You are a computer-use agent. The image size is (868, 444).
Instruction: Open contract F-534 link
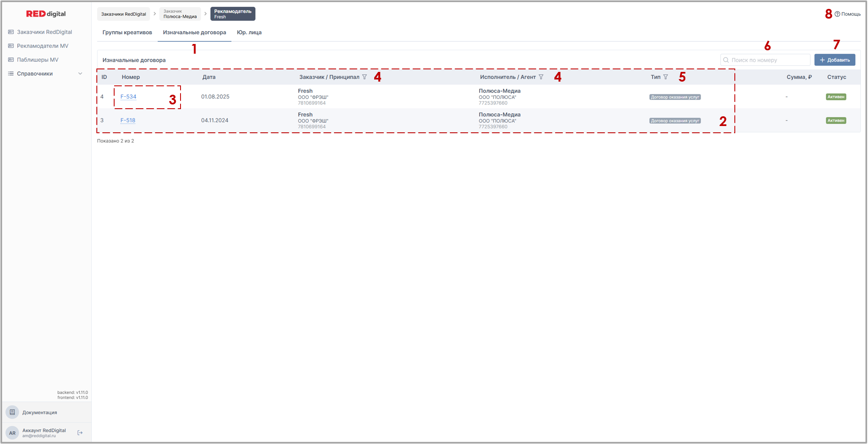128,97
